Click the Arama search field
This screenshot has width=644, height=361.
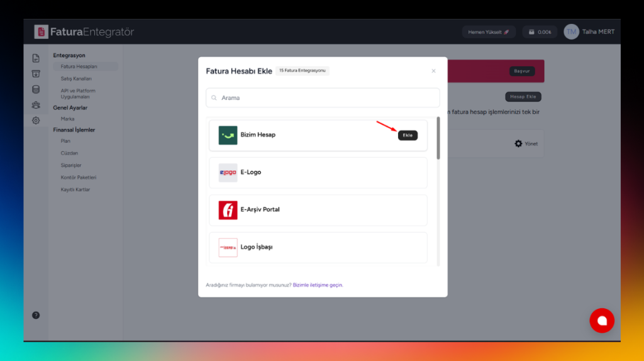pyautogui.click(x=323, y=97)
